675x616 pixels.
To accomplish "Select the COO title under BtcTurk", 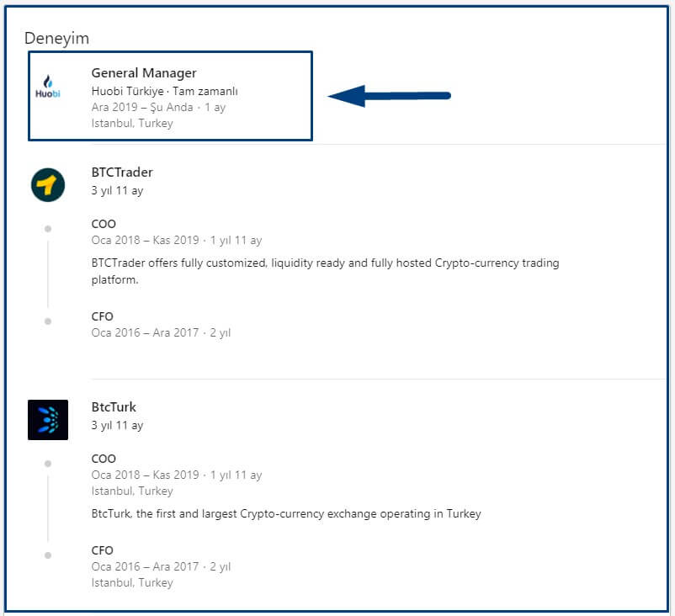I will coord(104,459).
